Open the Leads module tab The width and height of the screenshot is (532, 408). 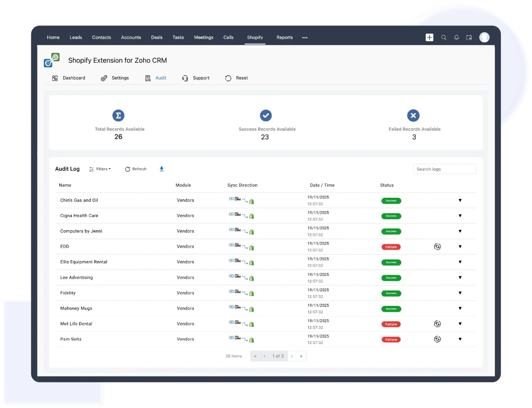(x=76, y=37)
